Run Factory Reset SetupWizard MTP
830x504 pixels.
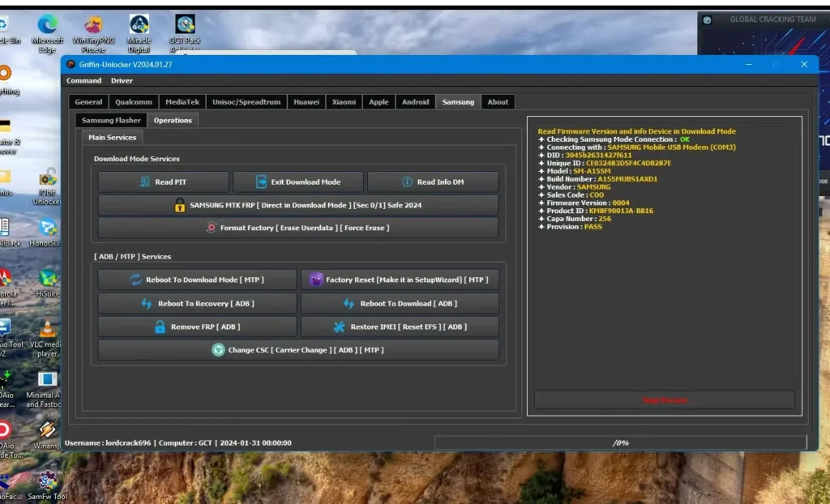(x=400, y=280)
